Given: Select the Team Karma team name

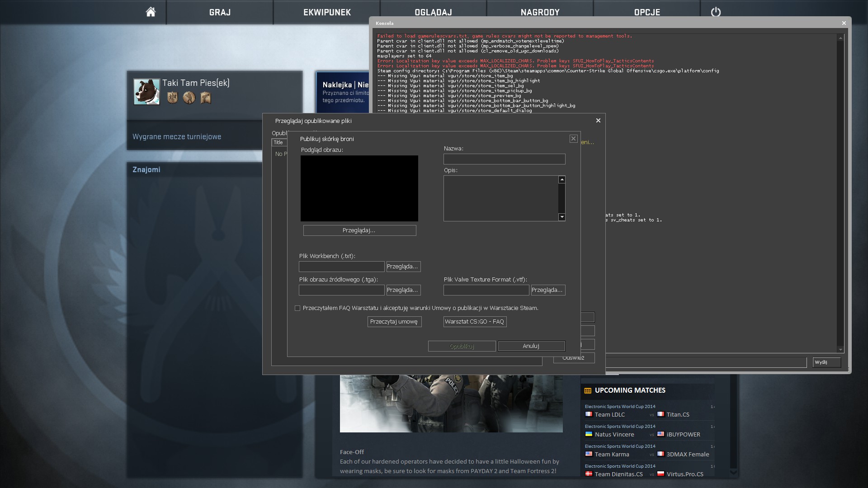Looking at the screenshot, I should (x=612, y=454).
